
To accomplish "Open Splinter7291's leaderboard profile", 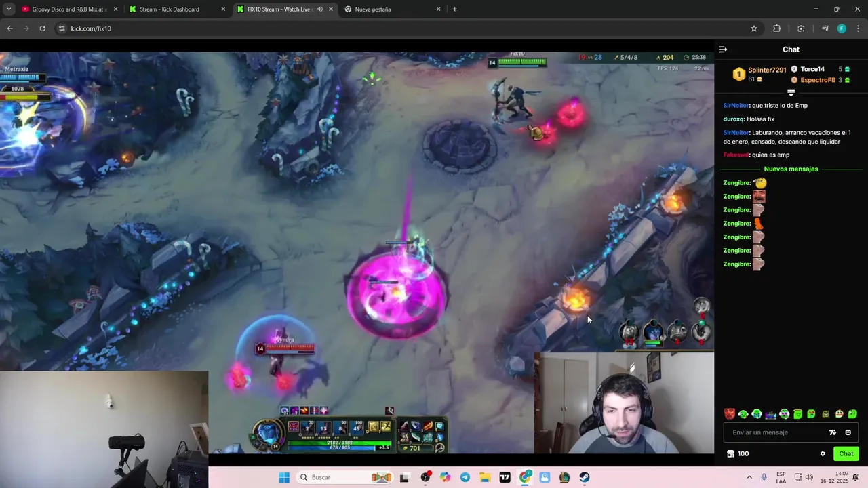I will tap(767, 70).
